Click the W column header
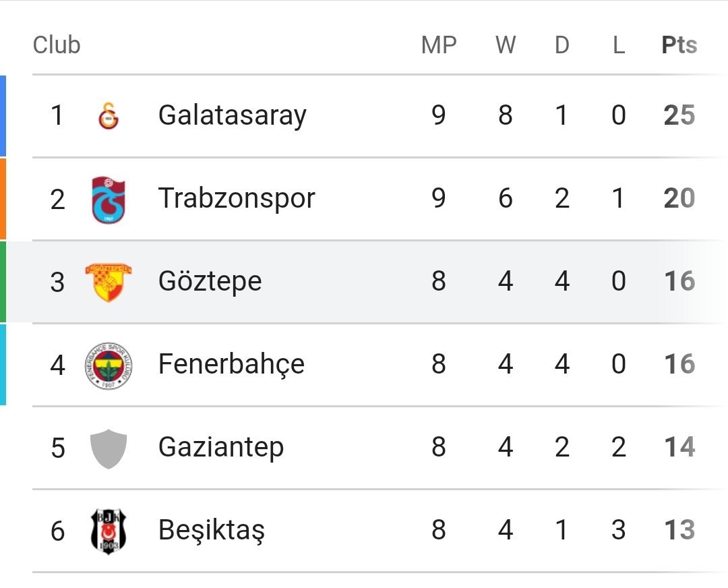This screenshot has width=728, height=588. (506, 45)
